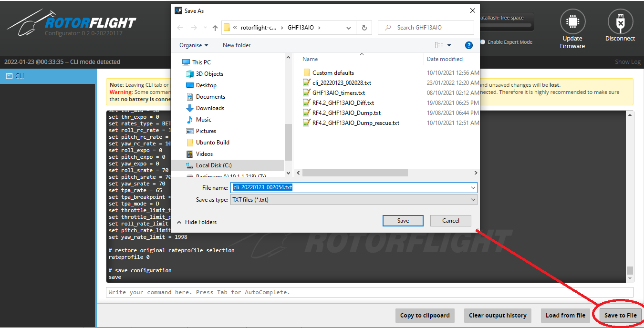Viewport: 644px width, 328px height.
Task: Go up one folder level arrow
Action: point(215,28)
